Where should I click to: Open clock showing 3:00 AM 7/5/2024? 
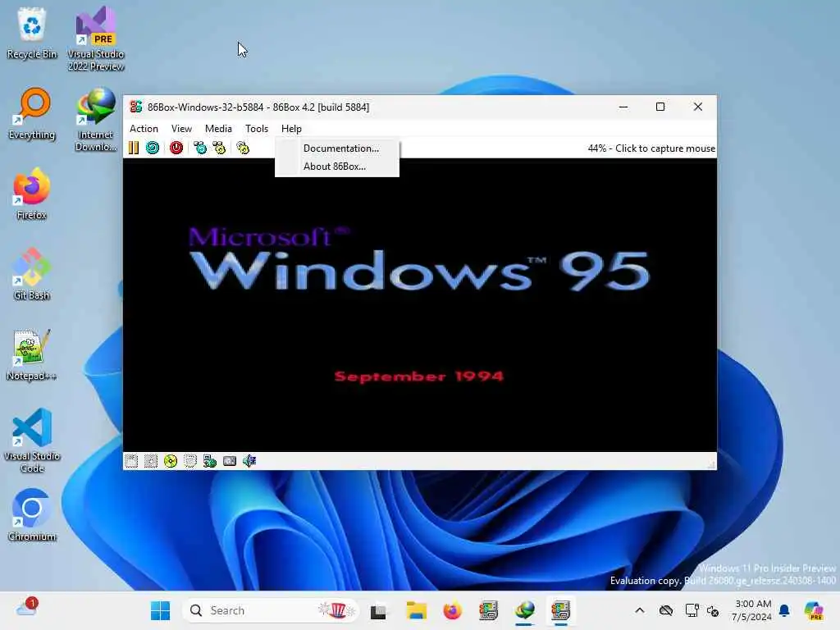coord(751,610)
